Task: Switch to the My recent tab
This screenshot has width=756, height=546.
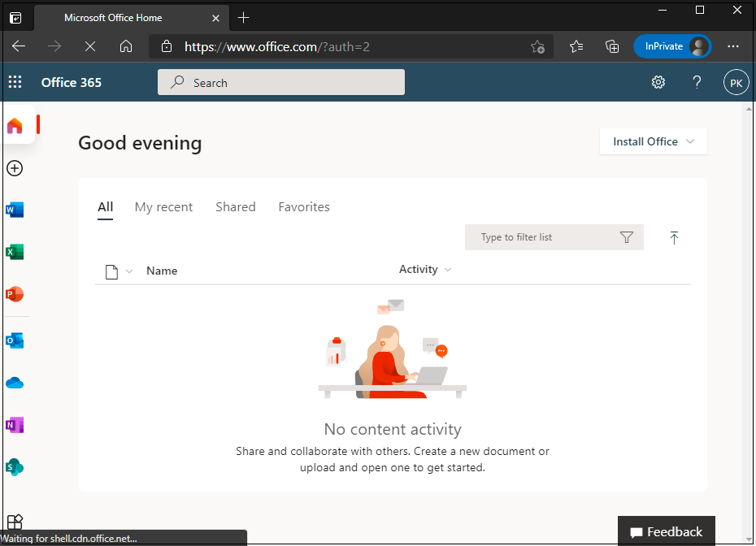Action: coord(163,207)
